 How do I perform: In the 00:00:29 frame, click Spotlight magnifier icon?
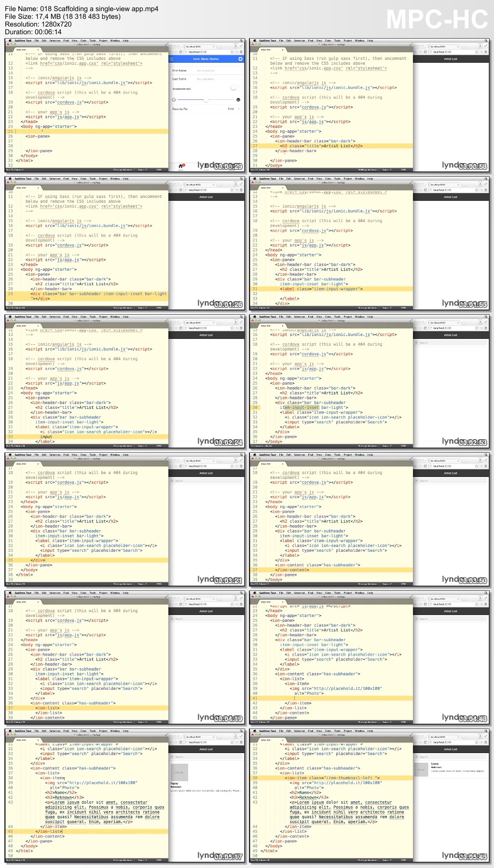click(x=241, y=41)
